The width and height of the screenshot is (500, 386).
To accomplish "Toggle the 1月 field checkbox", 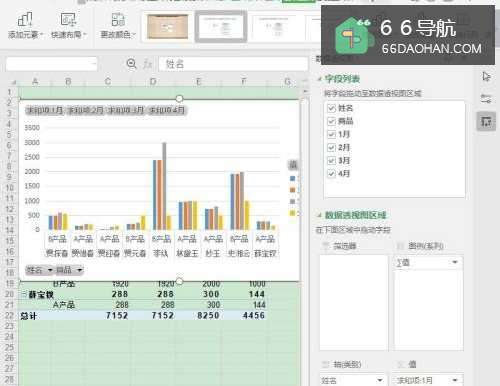I will pos(331,134).
